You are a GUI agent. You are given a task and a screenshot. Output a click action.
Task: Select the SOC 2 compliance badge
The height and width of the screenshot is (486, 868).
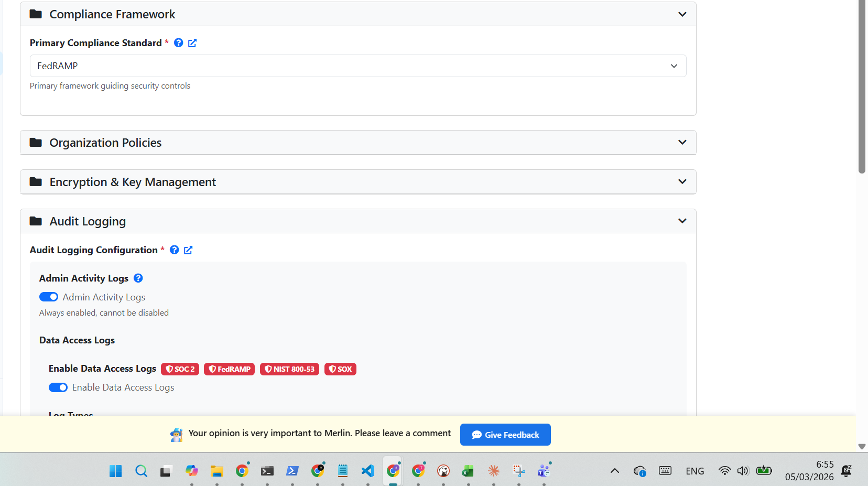click(180, 369)
